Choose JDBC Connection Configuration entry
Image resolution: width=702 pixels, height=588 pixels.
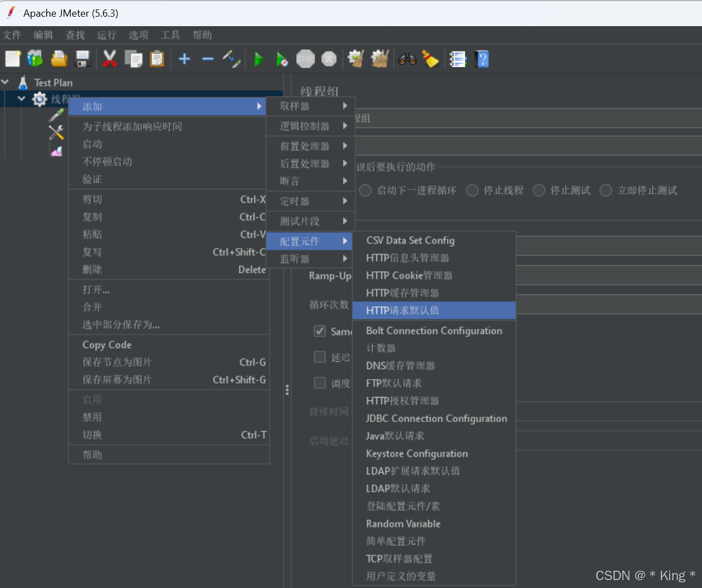[x=434, y=418]
